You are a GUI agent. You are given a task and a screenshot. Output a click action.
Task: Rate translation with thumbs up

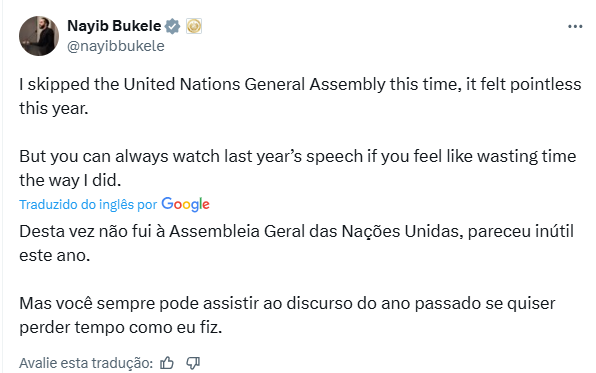click(166, 363)
